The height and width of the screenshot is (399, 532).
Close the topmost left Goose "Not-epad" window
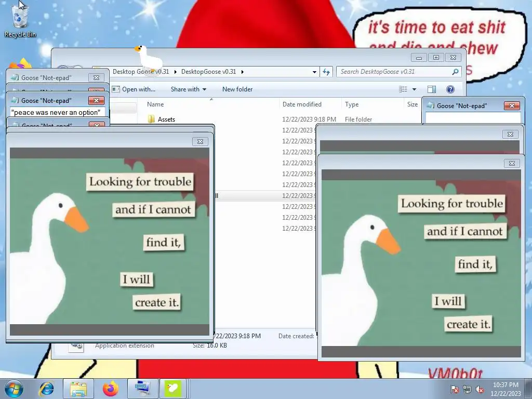pyautogui.click(x=96, y=78)
